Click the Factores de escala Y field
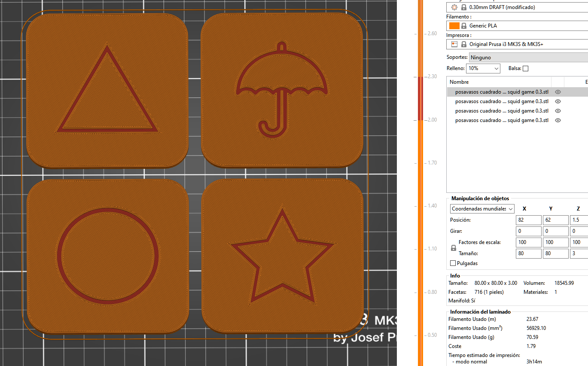 coord(555,242)
